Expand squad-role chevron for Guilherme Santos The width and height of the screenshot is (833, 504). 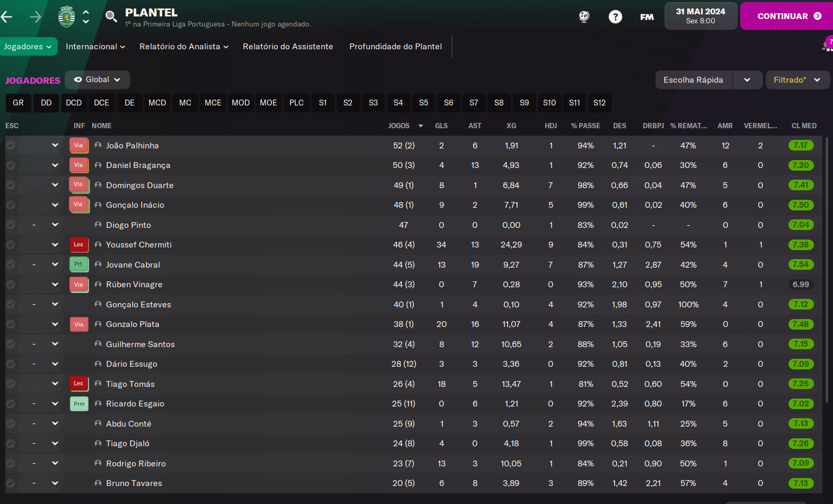[55, 344]
